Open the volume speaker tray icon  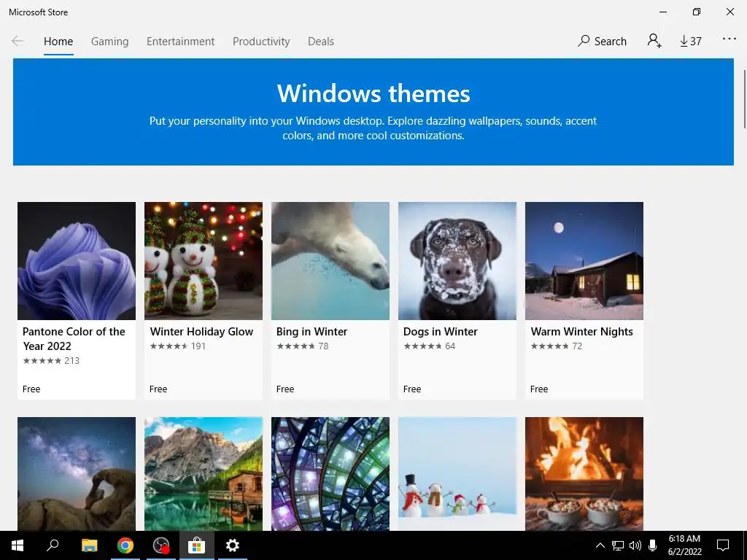(635, 545)
